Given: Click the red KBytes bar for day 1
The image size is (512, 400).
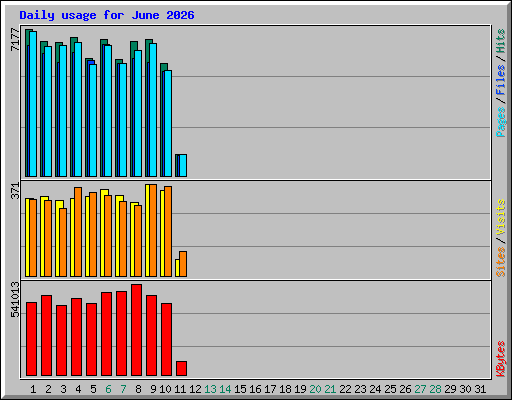Looking at the screenshot, I should coord(32,339).
